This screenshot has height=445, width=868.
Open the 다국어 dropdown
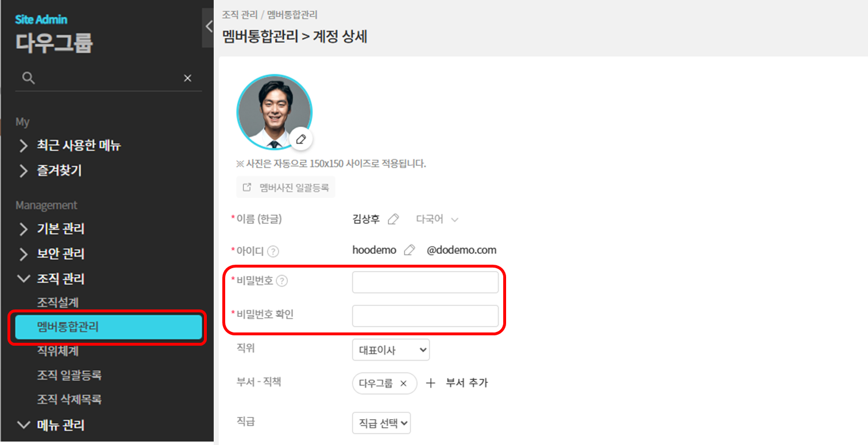438,219
